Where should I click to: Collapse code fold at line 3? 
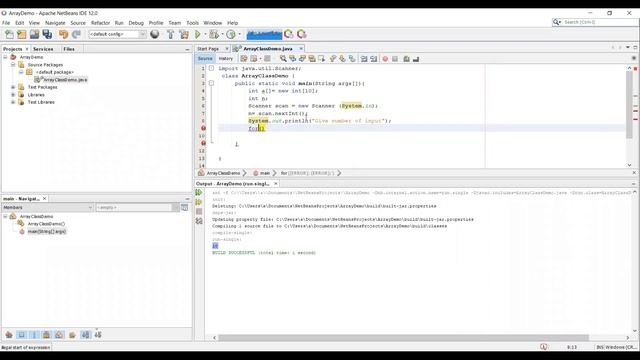(211, 83)
